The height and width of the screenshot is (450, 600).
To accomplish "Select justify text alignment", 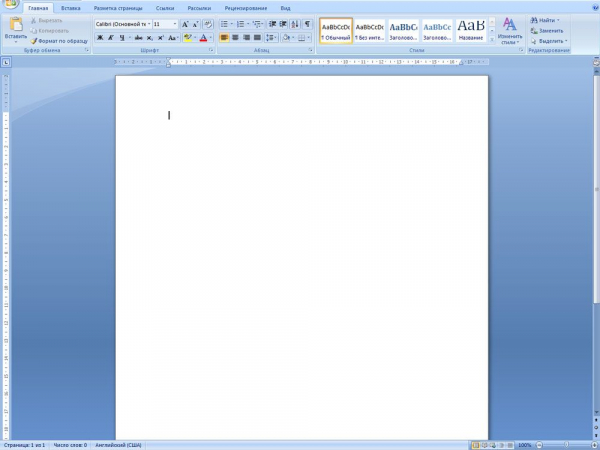I will [x=258, y=38].
